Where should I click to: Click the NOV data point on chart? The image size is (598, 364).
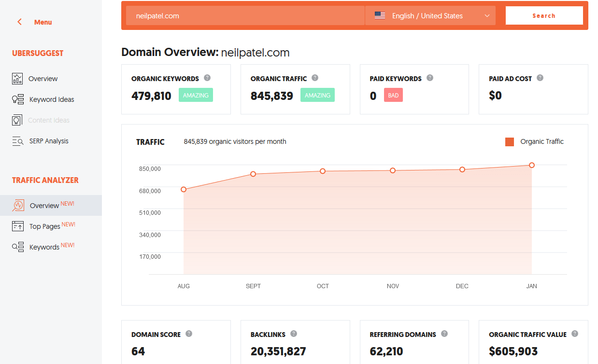(x=393, y=170)
